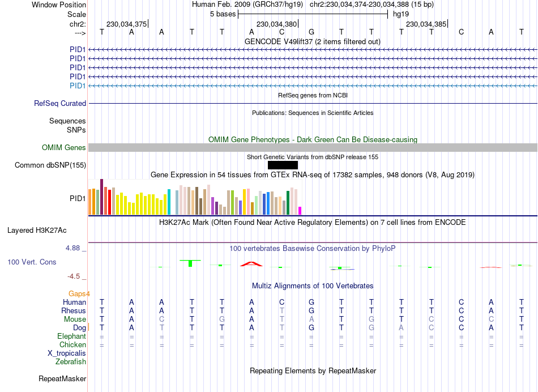This screenshot has height=392, width=538.
Task: Click the Layered H3K27Ac track label
Action: pos(37,231)
